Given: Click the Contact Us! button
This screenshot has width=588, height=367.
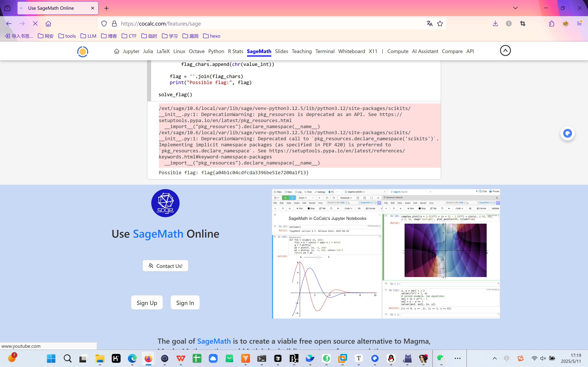Looking at the screenshot, I should (165, 266).
